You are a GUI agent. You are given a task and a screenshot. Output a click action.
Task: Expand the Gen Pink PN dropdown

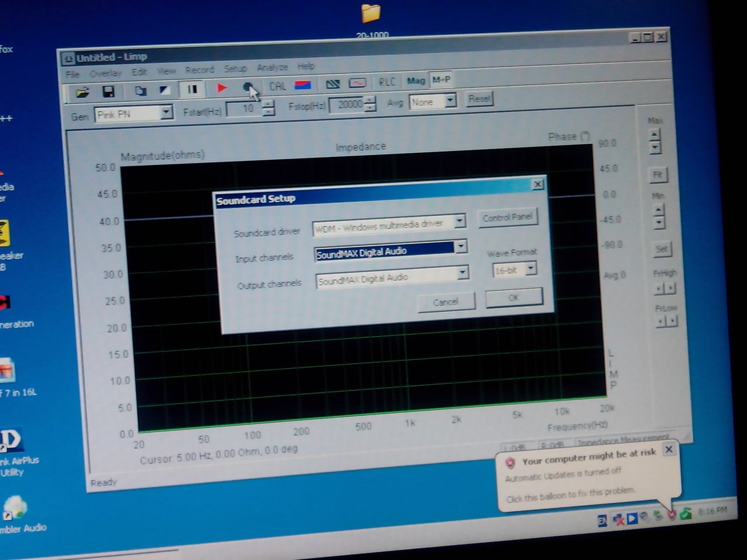point(166,112)
